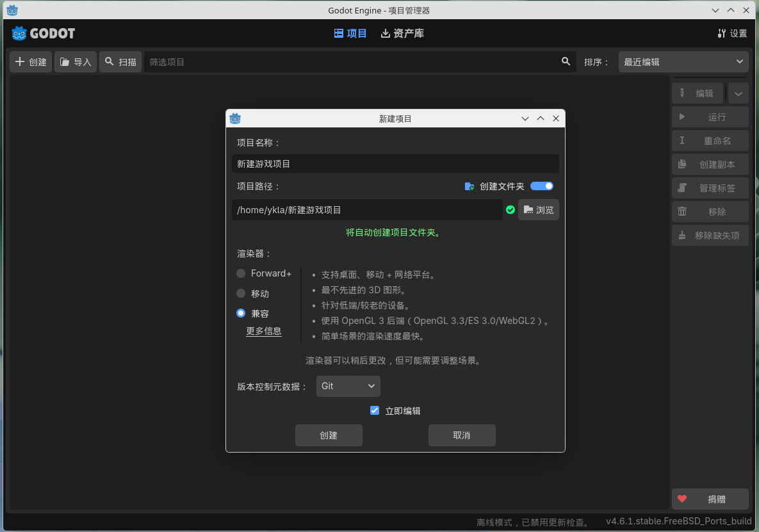Click the 筛选项目 filter field

(360, 62)
